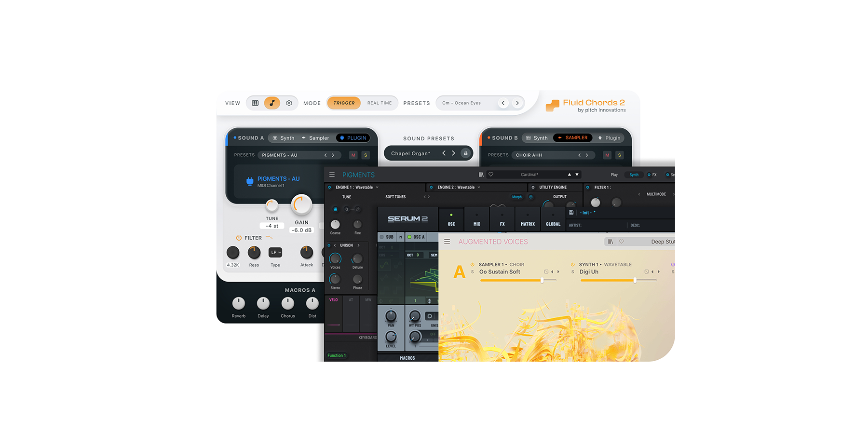Image resolution: width=868 pixels, height=434 pixels.
Task: Toggle Pigments Engine 1 power
Action: coord(329,187)
